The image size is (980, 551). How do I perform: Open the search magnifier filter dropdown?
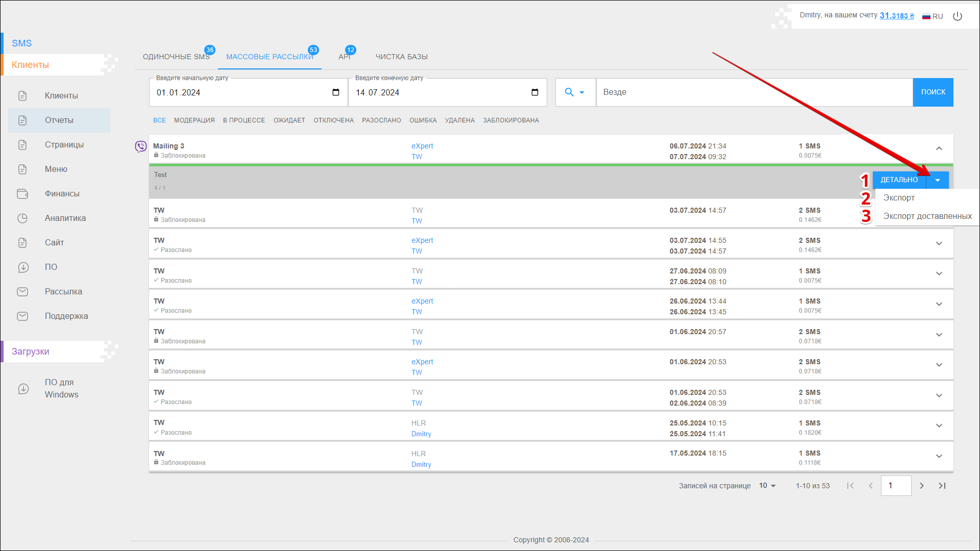click(575, 92)
